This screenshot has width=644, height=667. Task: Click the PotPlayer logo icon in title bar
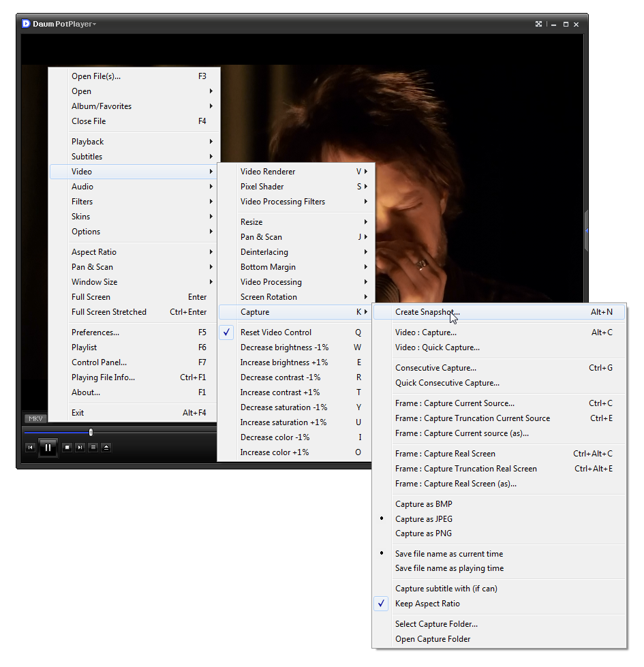tap(26, 24)
